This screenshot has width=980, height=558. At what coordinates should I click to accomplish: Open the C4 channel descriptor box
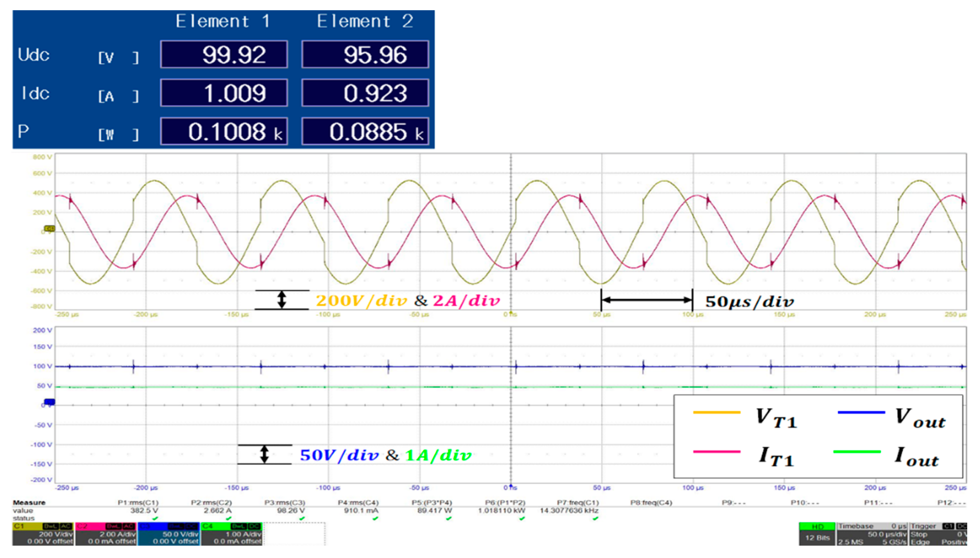coord(231,534)
